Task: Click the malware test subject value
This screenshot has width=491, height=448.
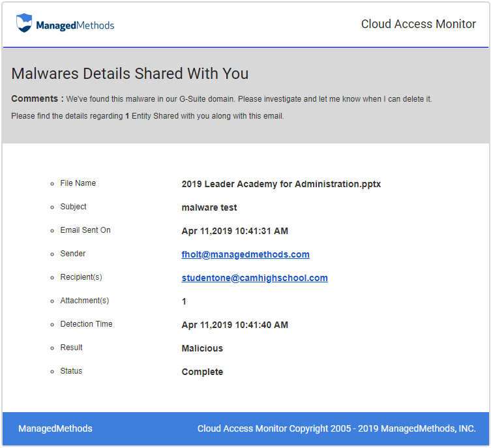Action: (x=209, y=207)
